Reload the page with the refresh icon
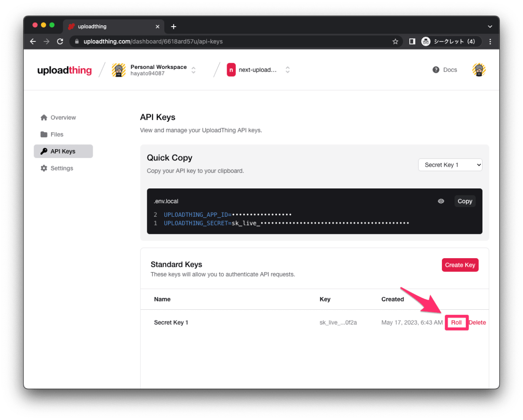The width and height of the screenshot is (523, 420). (60, 41)
